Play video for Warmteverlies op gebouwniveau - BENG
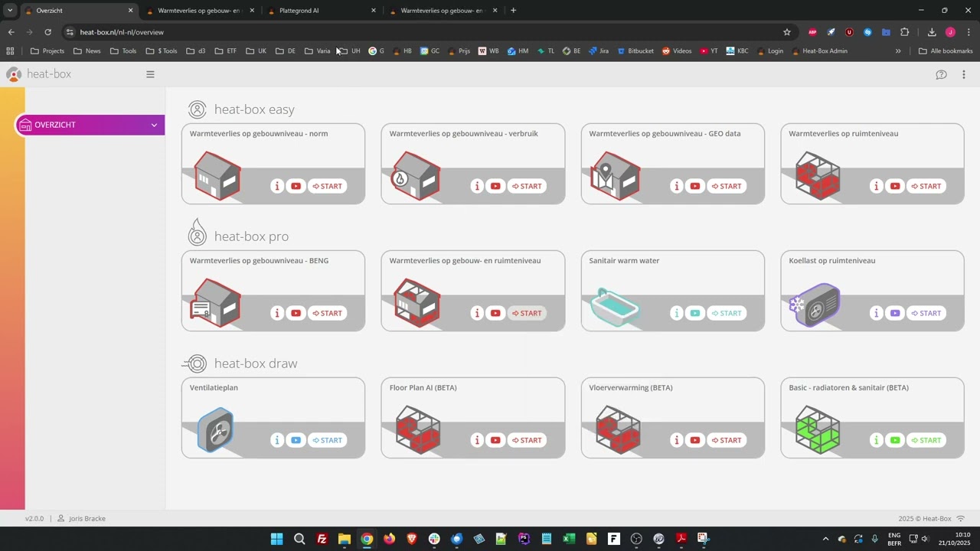This screenshot has height=551, width=980. click(x=296, y=313)
